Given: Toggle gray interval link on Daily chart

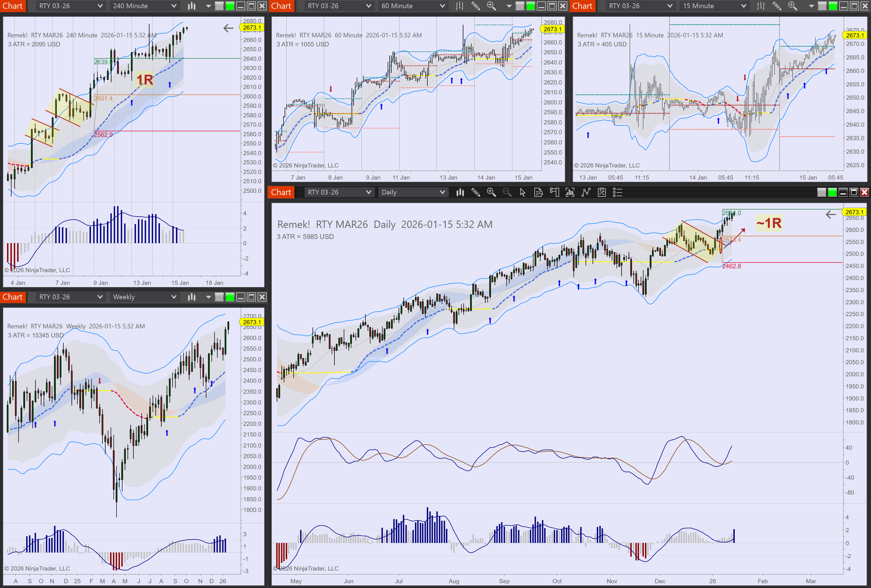Looking at the screenshot, I should tap(821, 192).
